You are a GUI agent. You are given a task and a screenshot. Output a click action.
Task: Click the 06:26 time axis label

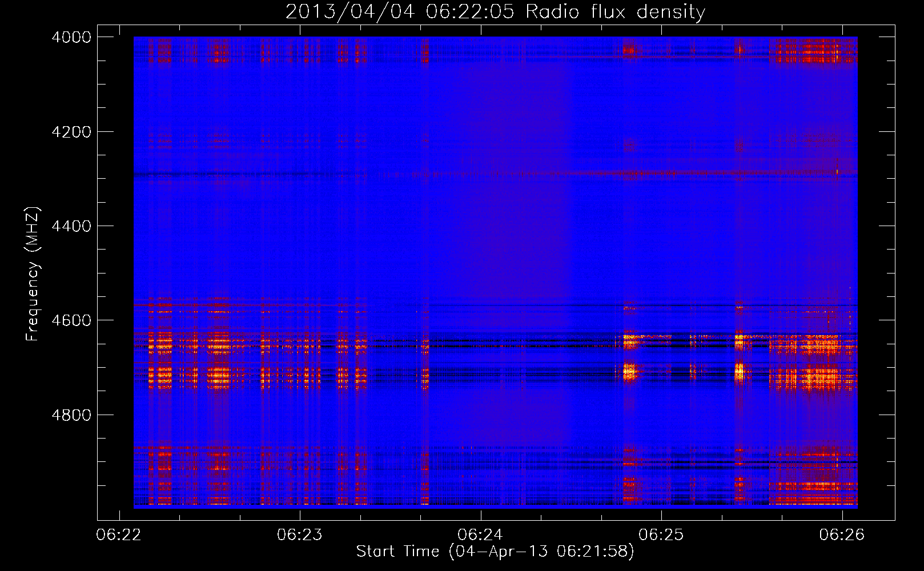pos(842,534)
